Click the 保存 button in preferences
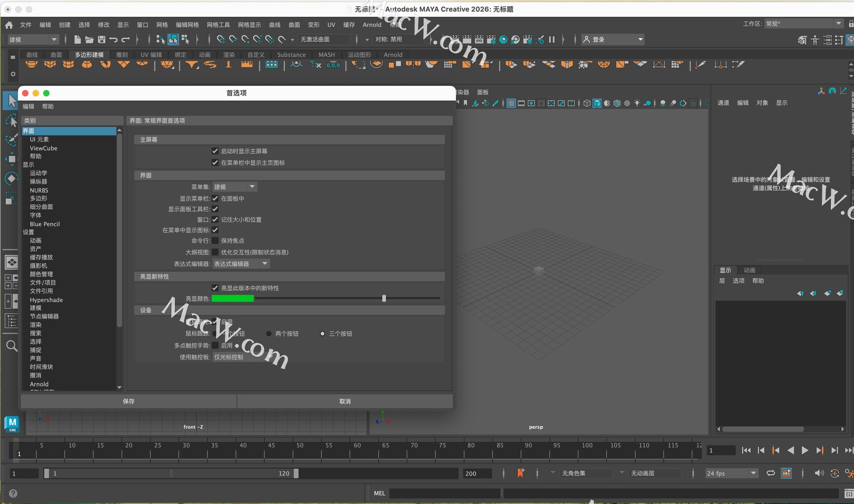The height and width of the screenshot is (504, 854). 129,401
